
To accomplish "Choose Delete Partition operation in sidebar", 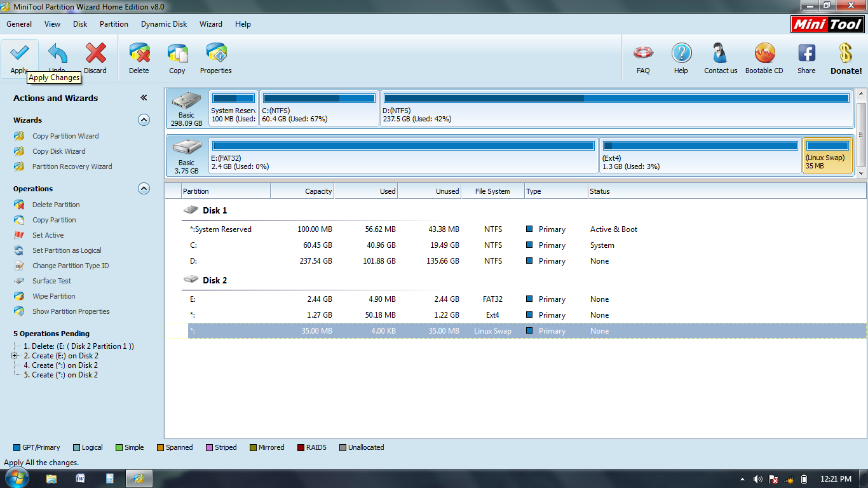I will click(56, 205).
